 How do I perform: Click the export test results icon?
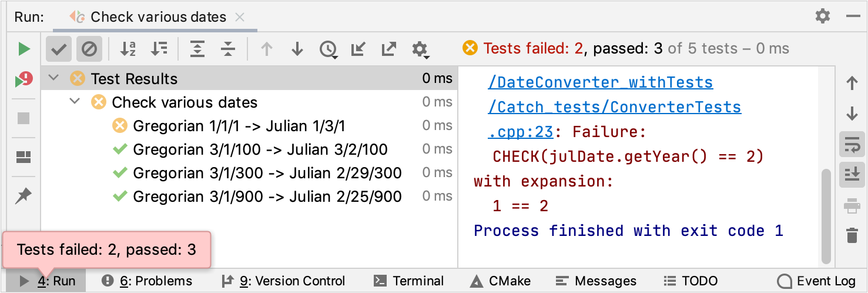tap(388, 49)
